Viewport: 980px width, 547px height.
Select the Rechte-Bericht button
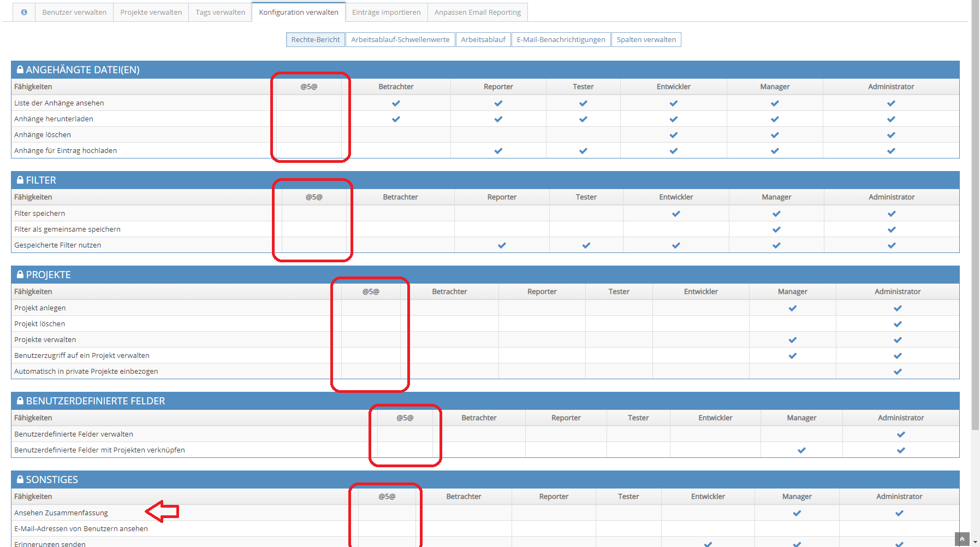(315, 39)
